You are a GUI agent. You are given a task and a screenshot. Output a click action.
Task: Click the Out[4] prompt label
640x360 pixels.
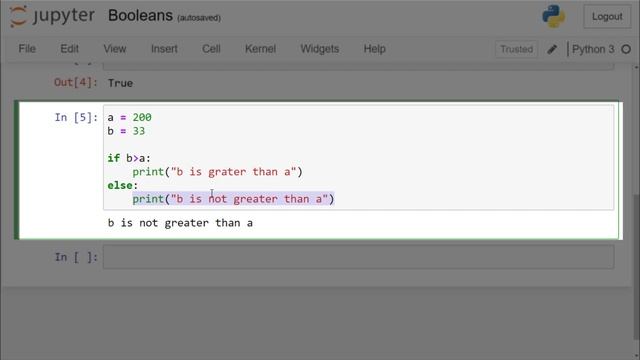(x=76, y=83)
